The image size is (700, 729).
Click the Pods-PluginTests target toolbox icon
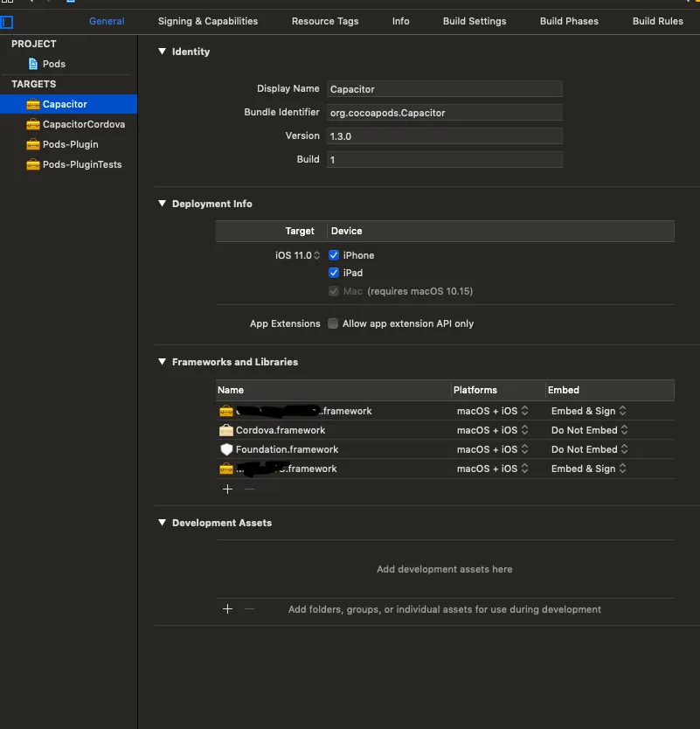pos(33,164)
